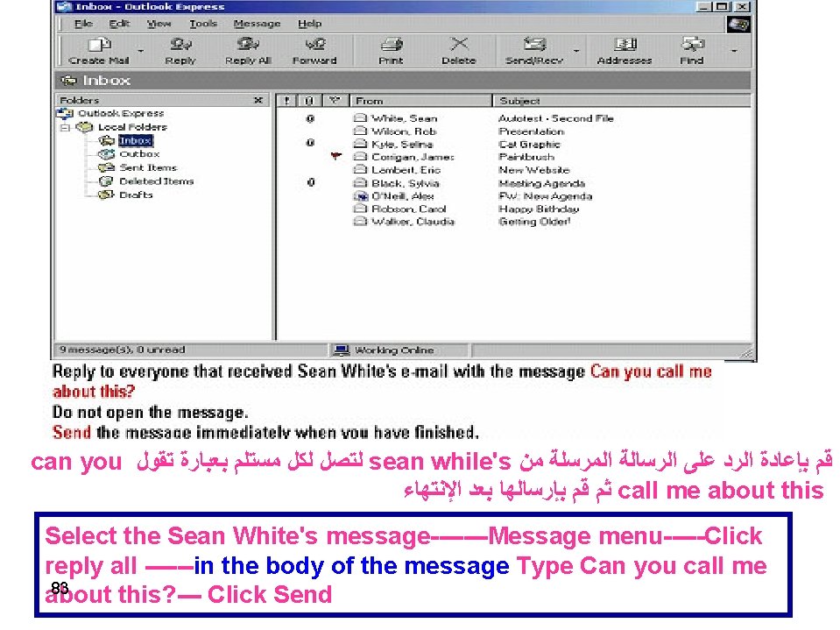Screen dimensions: 840x630
Task: Click the Happy Birthday subject
Action: click(x=539, y=209)
